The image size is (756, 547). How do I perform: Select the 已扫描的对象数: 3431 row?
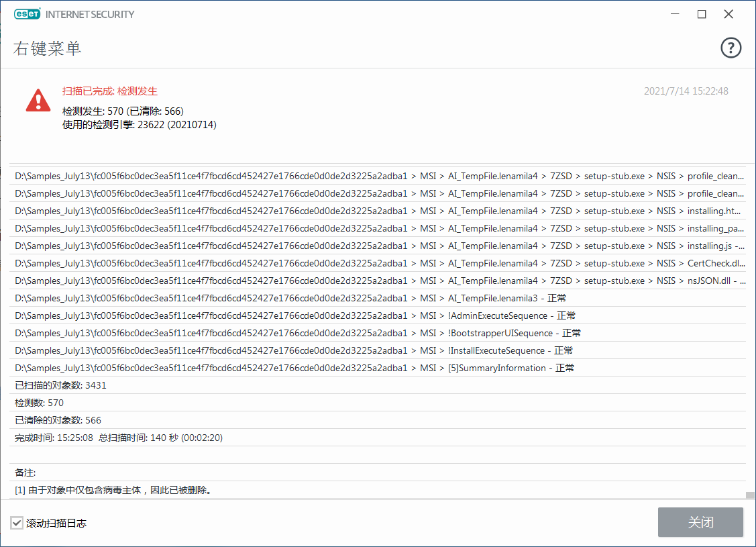tap(378, 385)
